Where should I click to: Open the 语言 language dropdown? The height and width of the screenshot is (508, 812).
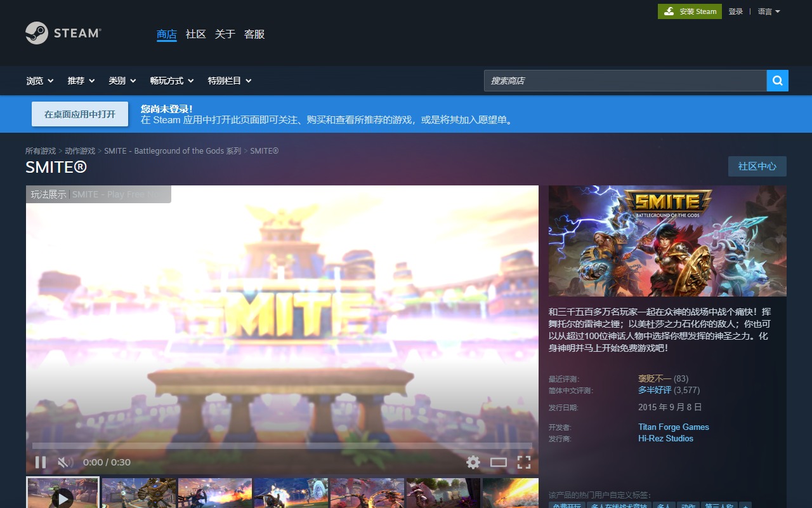click(769, 11)
